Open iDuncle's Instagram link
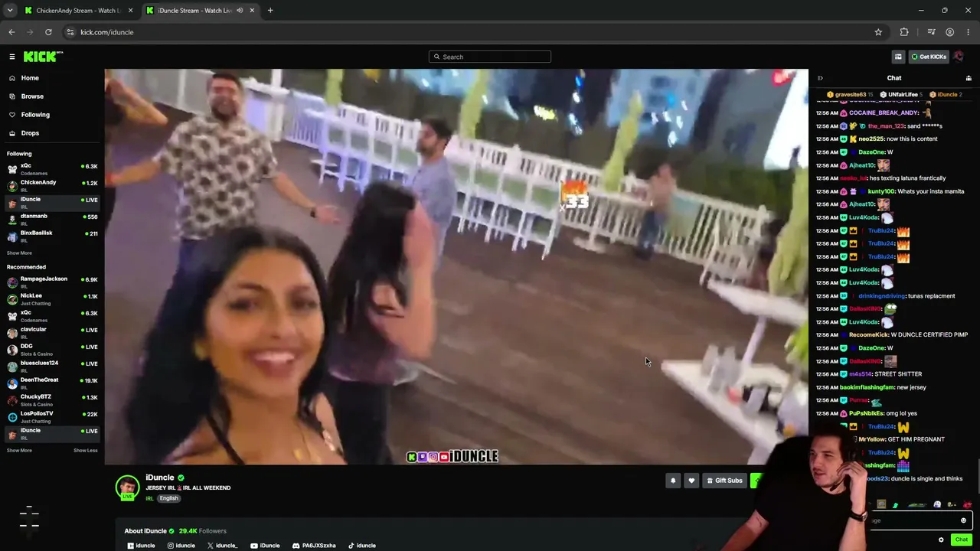 [x=181, y=546]
